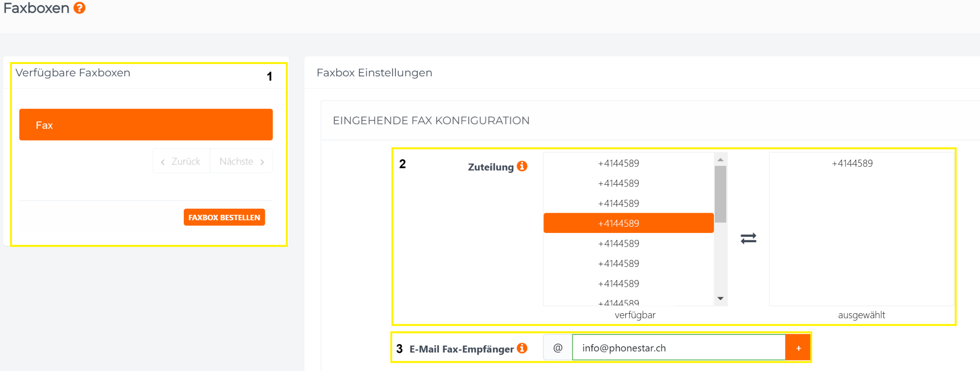Screen dimensions: 980x371
Task: Select the number in the ausgewählt list
Action: click(x=852, y=163)
